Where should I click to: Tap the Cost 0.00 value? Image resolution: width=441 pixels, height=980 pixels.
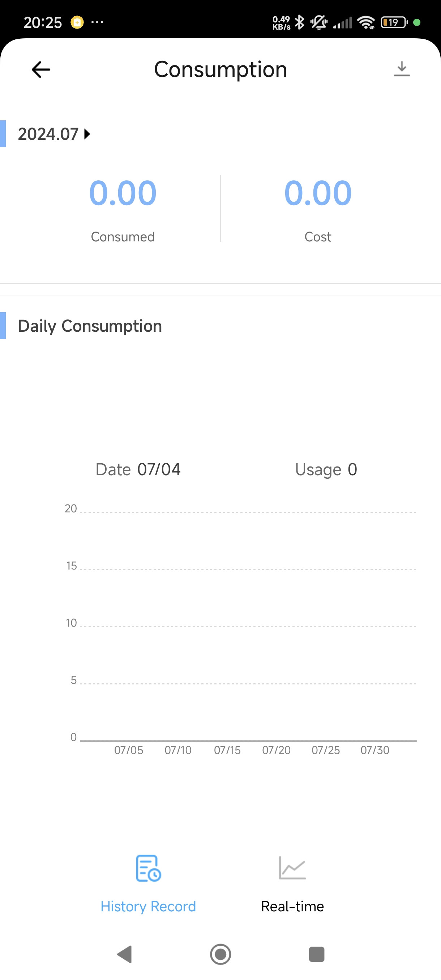pos(318,193)
